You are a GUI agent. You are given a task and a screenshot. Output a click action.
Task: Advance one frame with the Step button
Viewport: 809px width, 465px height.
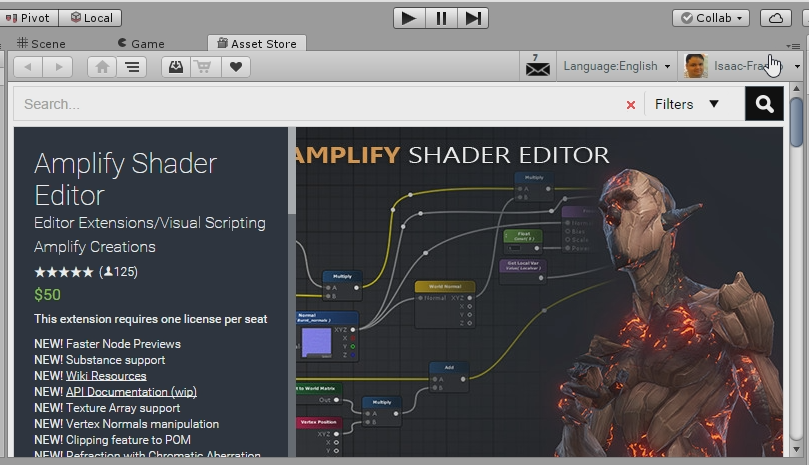click(473, 18)
